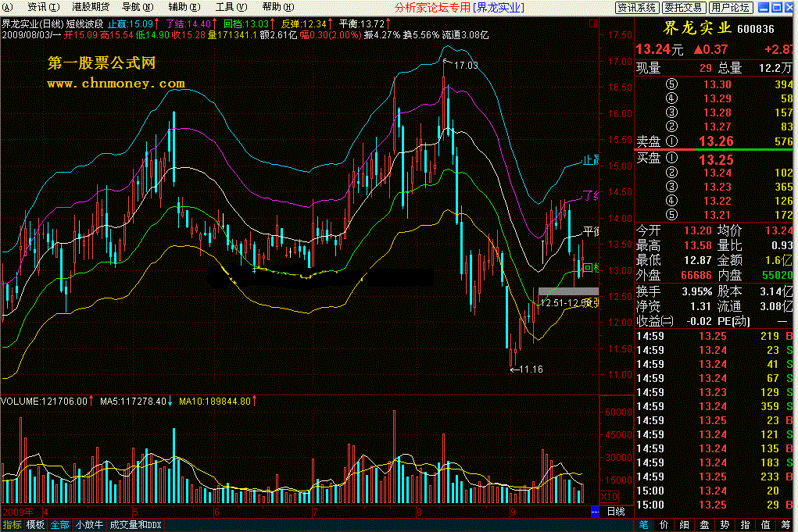
Task: Click the 今开 value 13.20
Action: coord(697,231)
